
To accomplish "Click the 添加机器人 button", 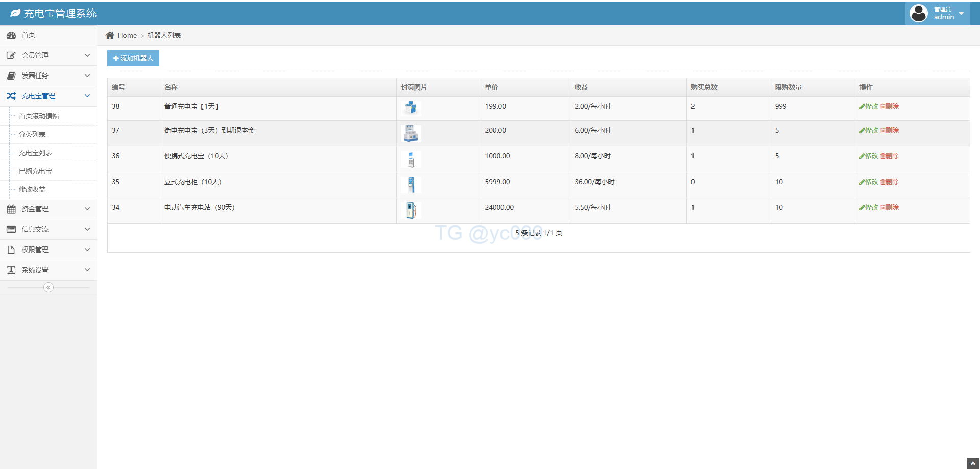I will [x=133, y=58].
